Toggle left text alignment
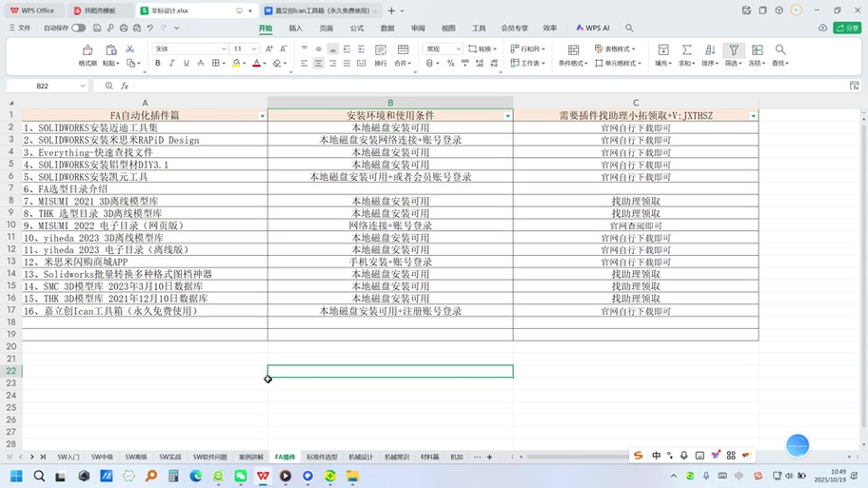Viewport: 868px width, 488px height. (304, 64)
